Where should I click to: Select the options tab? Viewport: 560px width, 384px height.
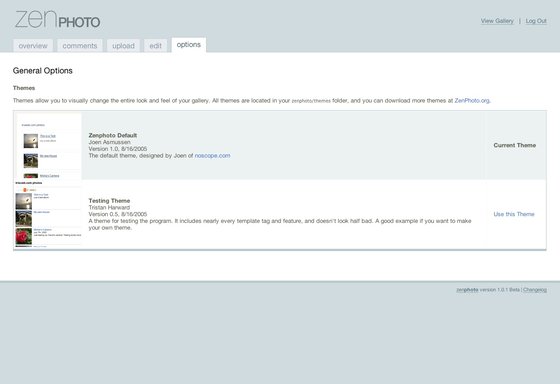click(x=189, y=45)
